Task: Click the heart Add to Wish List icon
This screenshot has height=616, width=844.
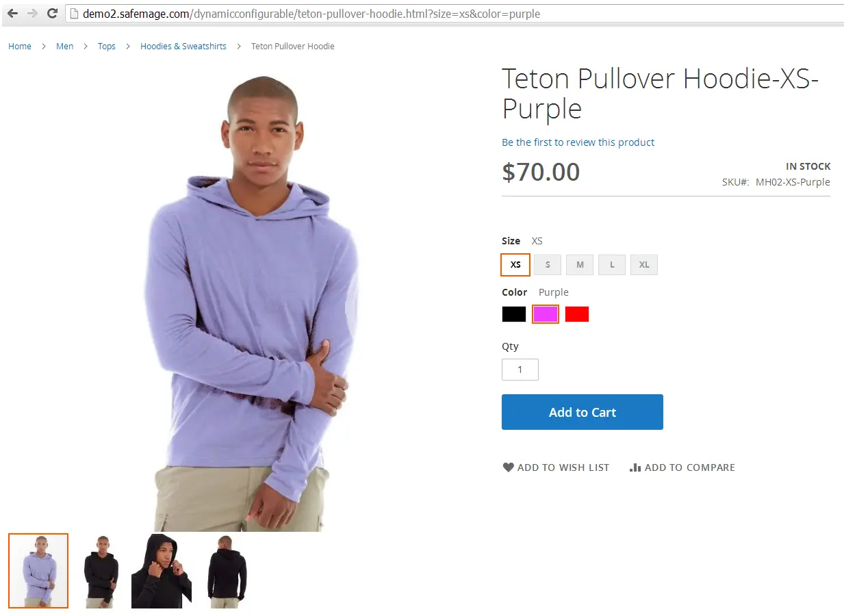Action: pyautogui.click(x=508, y=467)
